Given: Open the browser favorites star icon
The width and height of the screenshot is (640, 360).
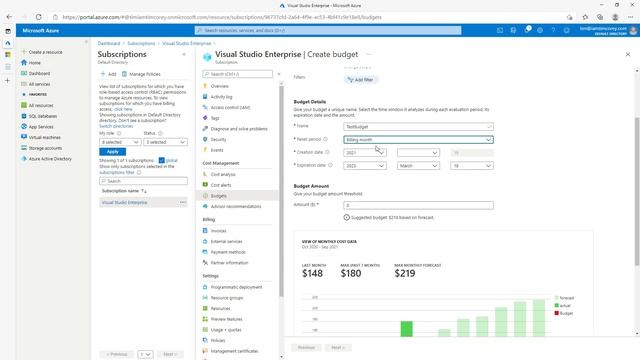Looking at the screenshot, I should (x=585, y=17).
